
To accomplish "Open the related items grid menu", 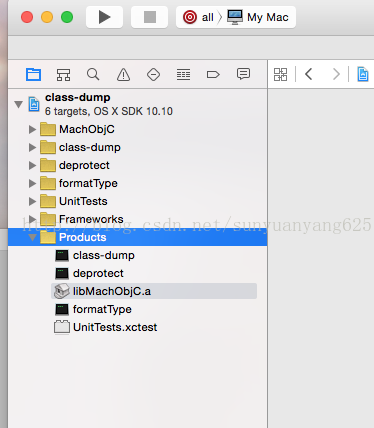I will pos(280,74).
